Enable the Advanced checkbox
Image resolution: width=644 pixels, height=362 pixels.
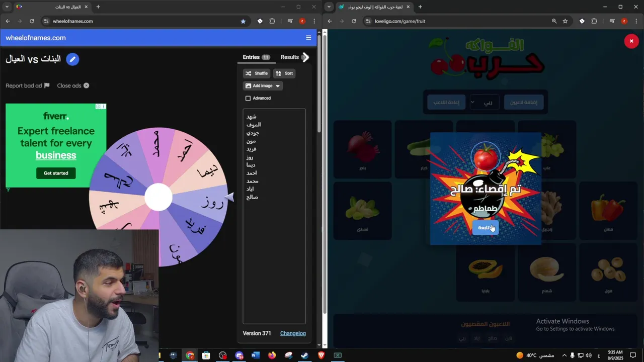coord(248,99)
